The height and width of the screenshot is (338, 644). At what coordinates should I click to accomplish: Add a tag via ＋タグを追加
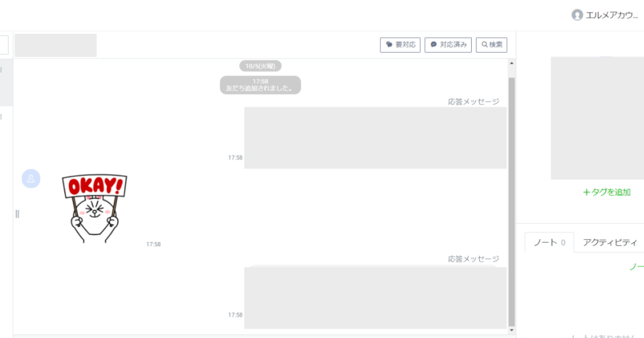607,192
